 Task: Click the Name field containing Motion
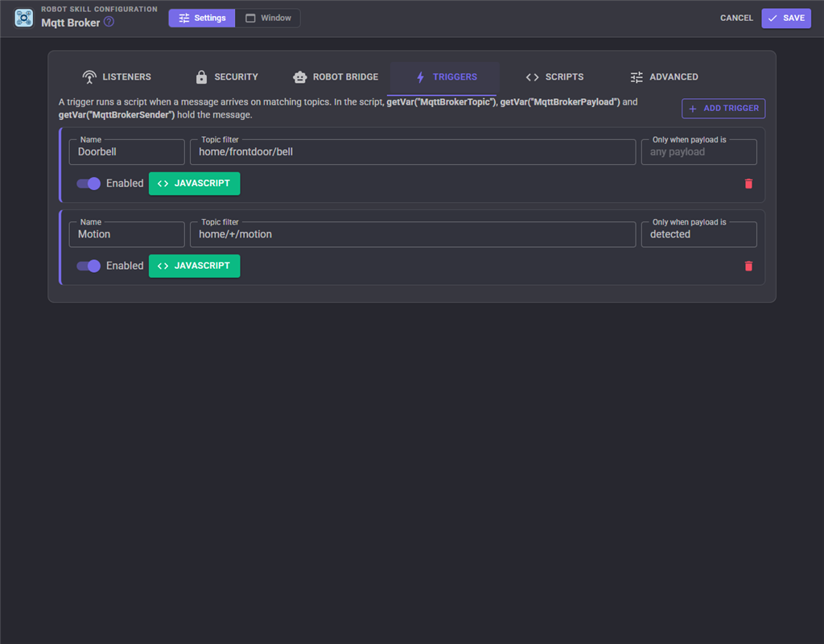pos(126,234)
